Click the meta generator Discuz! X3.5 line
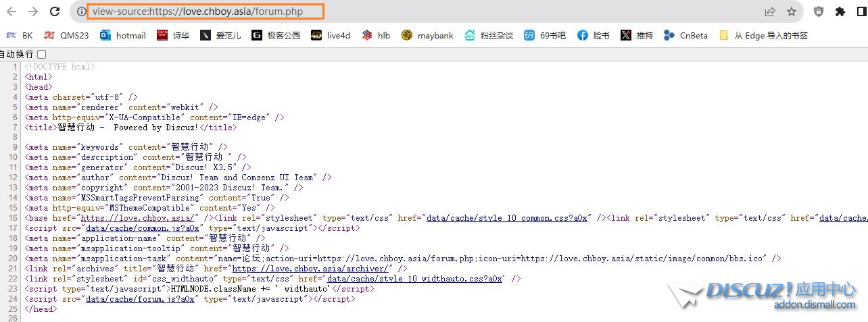Image resolution: width=868 pixels, height=322 pixels. 138,167
